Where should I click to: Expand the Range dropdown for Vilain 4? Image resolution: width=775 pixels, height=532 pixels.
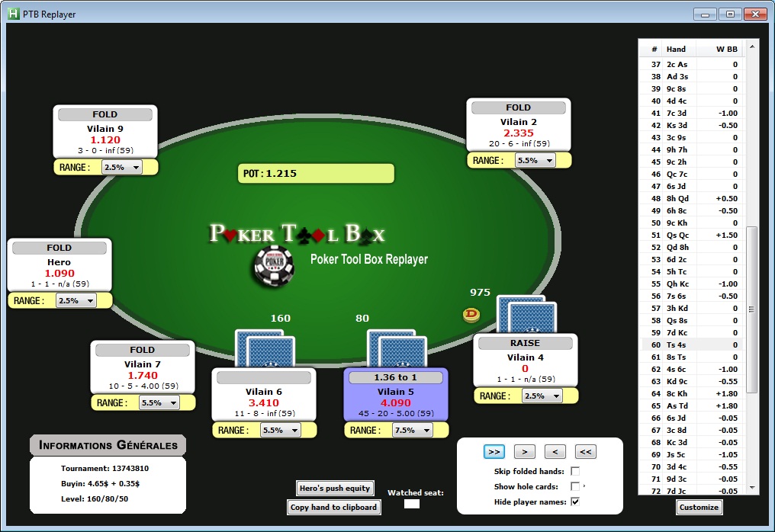542,396
